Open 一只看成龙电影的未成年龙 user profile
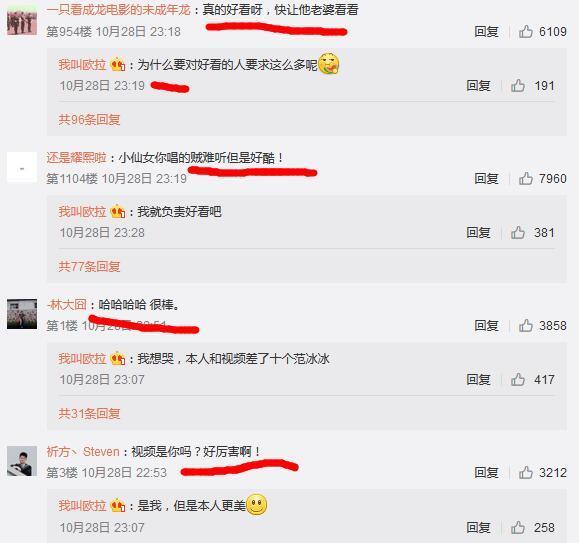This screenshot has height=543, width=579. pyautogui.click(x=119, y=10)
